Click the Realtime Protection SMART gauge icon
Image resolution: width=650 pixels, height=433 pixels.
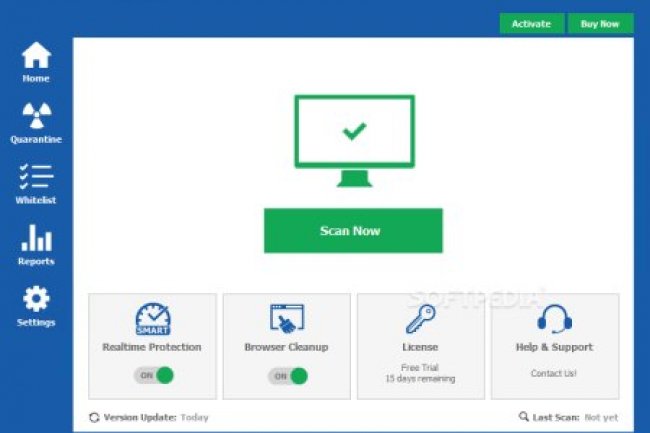[x=152, y=319]
